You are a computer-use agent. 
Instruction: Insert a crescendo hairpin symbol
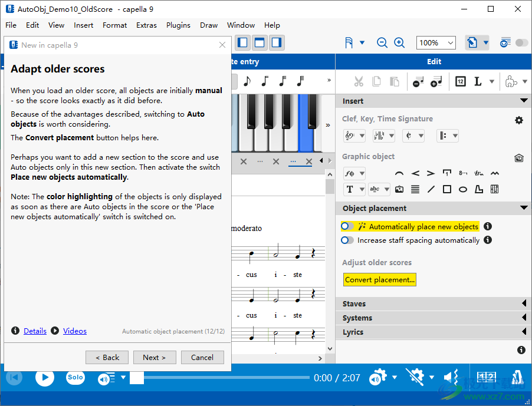(x=415, y=173)
